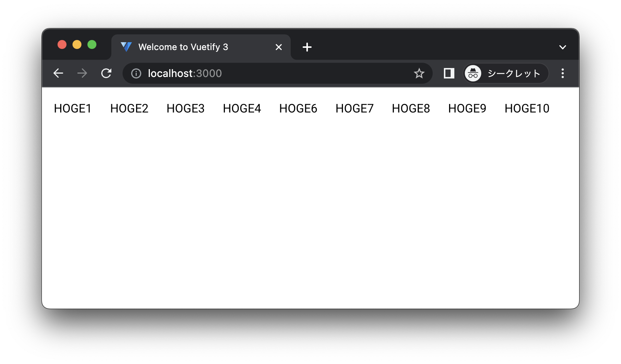Reload the localhost:3000 page
Screen dimensions: 621x364
point(106,73)
